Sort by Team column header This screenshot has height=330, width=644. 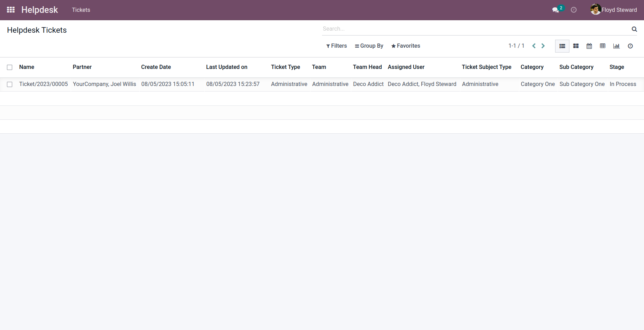pos(319,67)
